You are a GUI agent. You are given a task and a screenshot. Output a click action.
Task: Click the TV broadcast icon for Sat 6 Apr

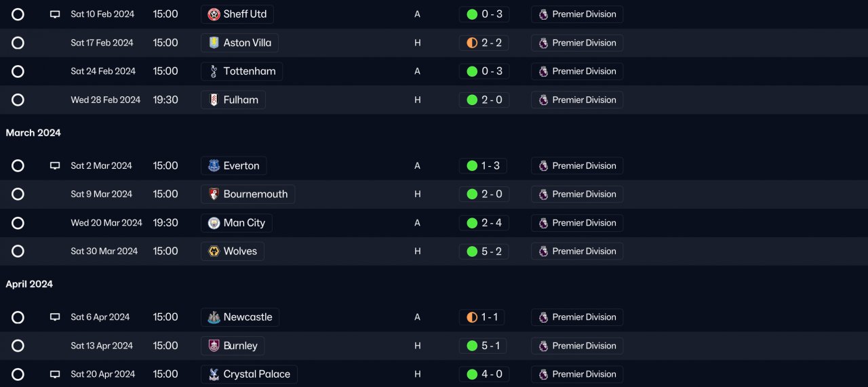tap(55, 317)
